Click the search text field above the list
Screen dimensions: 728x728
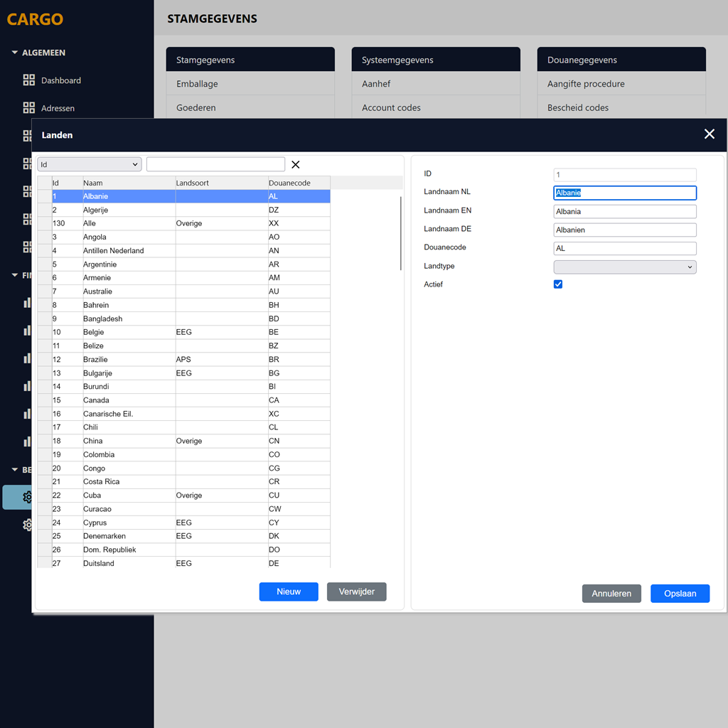point(215,165)
